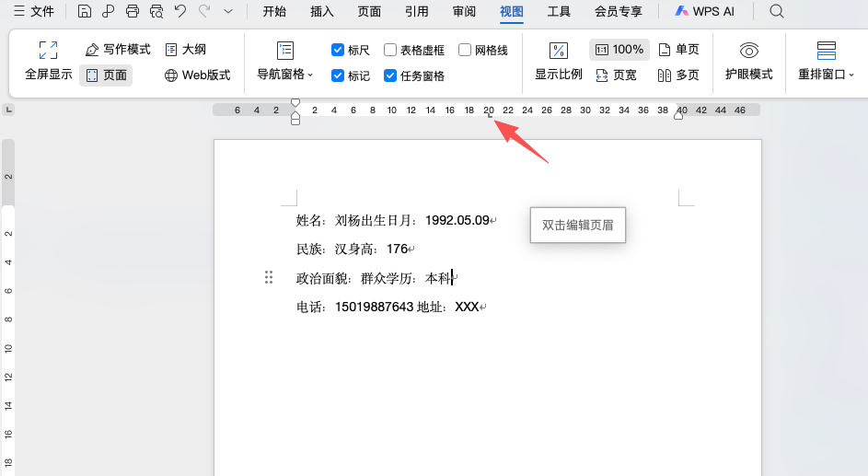Choose 多页 multiple pages view
The width and height of the screenshot is (868, 476).
point(678,75)
